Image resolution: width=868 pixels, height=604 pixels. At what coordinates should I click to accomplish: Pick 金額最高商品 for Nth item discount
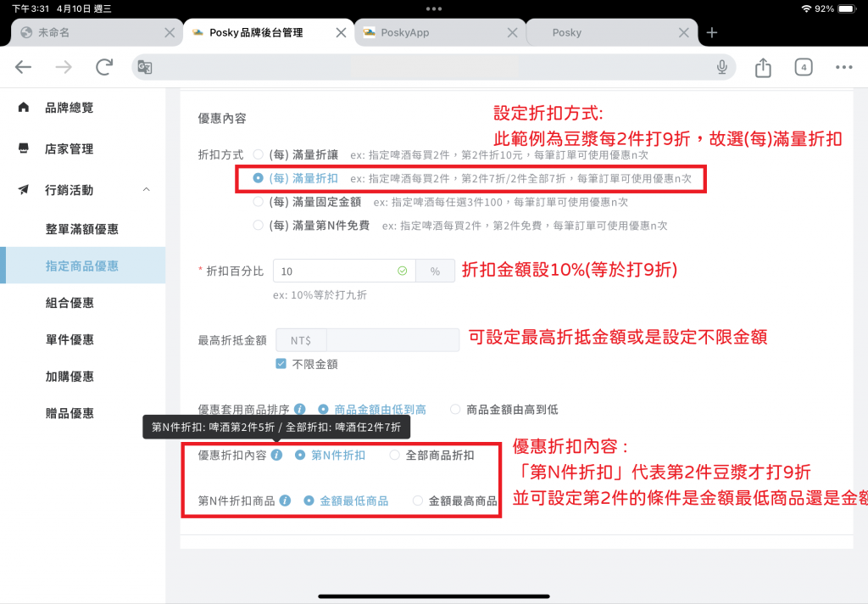coord(418,501)
